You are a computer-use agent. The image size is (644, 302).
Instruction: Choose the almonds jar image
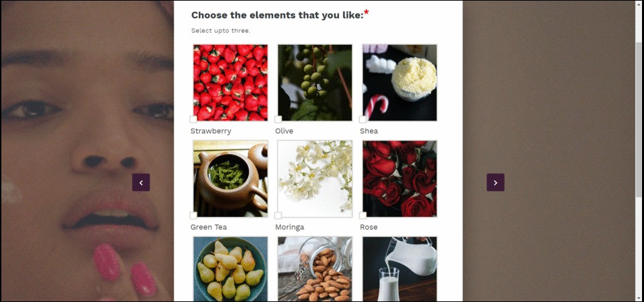[315, 269]
